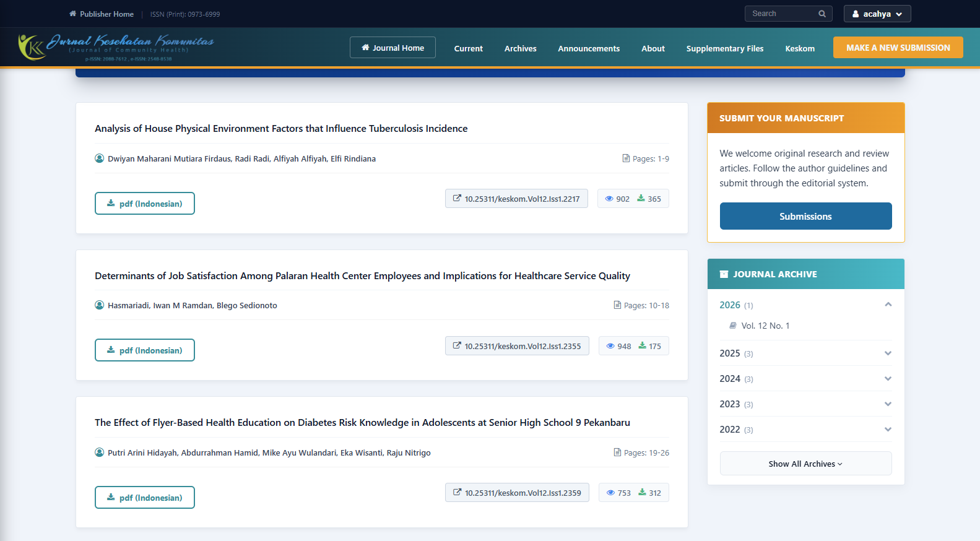This screenshot has width=980, height=541.
Task: Click the home icon in Journal Home button
Action: click(x=365, y=48)
